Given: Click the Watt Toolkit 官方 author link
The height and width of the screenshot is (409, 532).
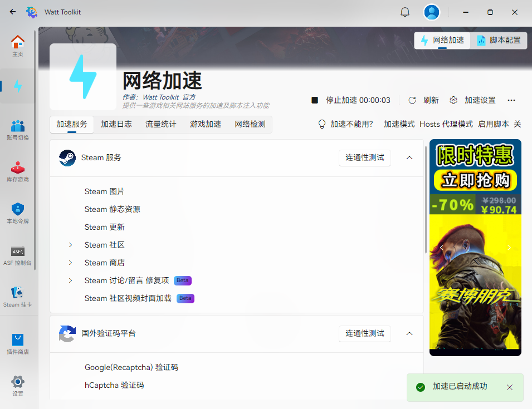Looking at the screenshot, I should click(x=169, y=97).
